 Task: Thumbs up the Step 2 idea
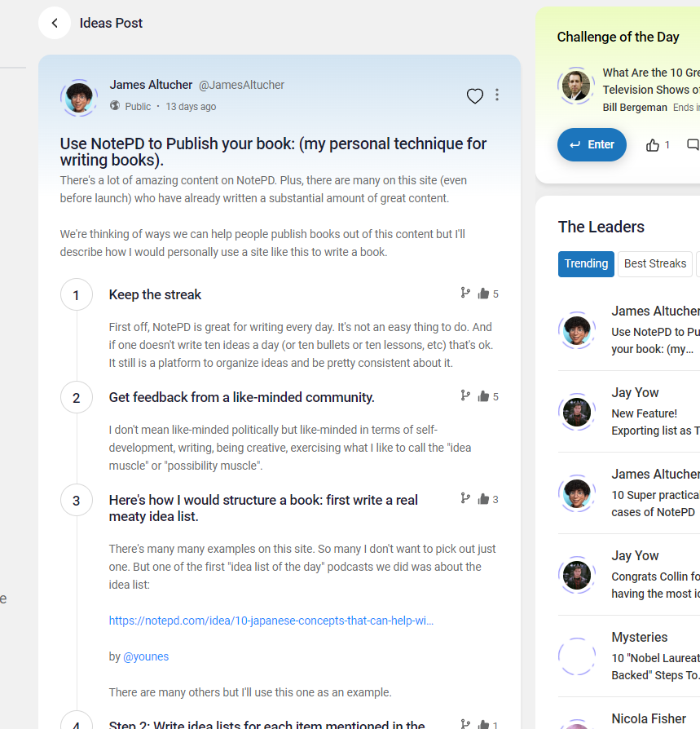[483, 724]
